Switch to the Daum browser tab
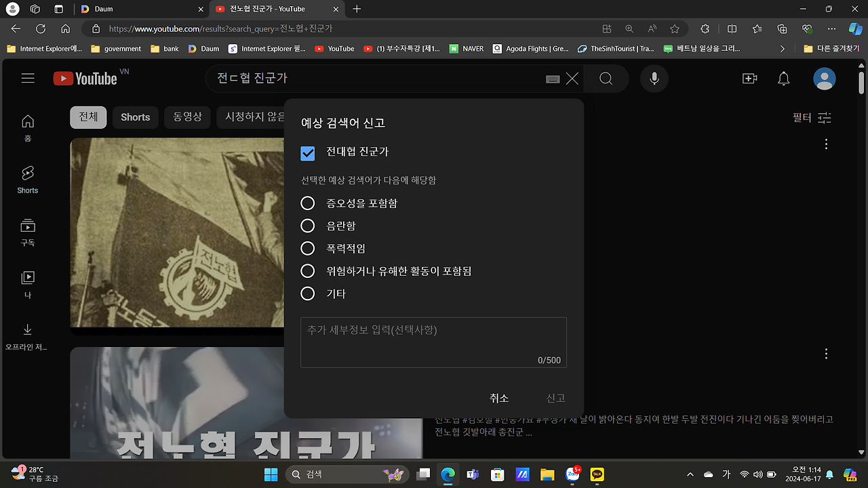Image resolution: width=868 pixels, height=488 pixels. (x=105, y=10)
